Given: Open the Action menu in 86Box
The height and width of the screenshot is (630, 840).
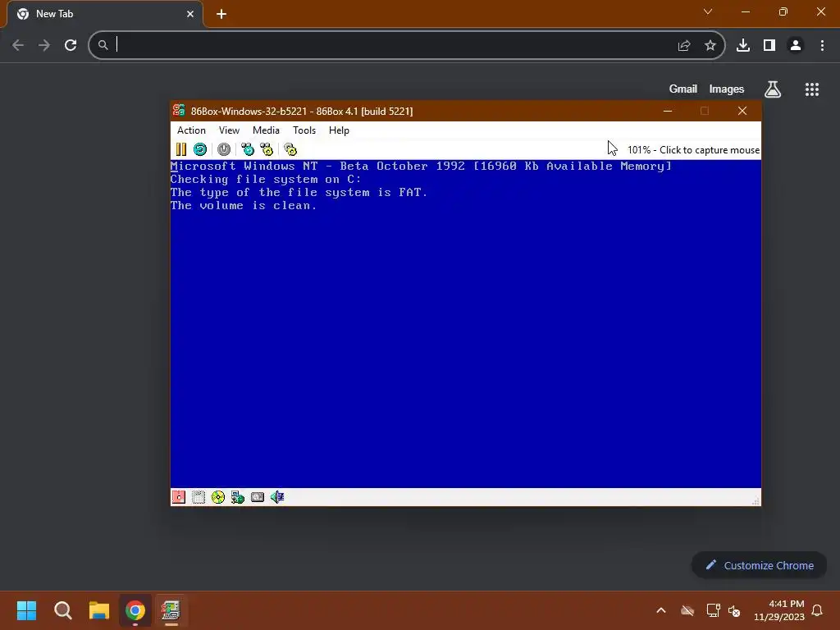Looking at the screenshot, I should [x=191, y=130].
